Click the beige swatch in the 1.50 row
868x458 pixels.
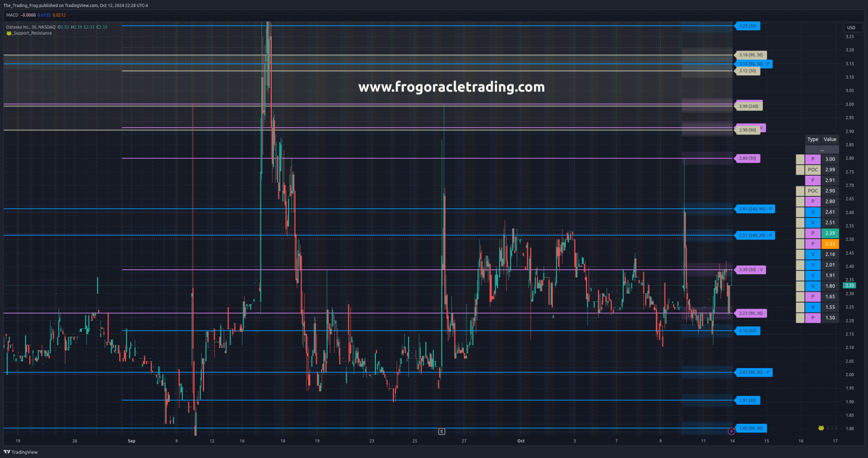[800, 318]
